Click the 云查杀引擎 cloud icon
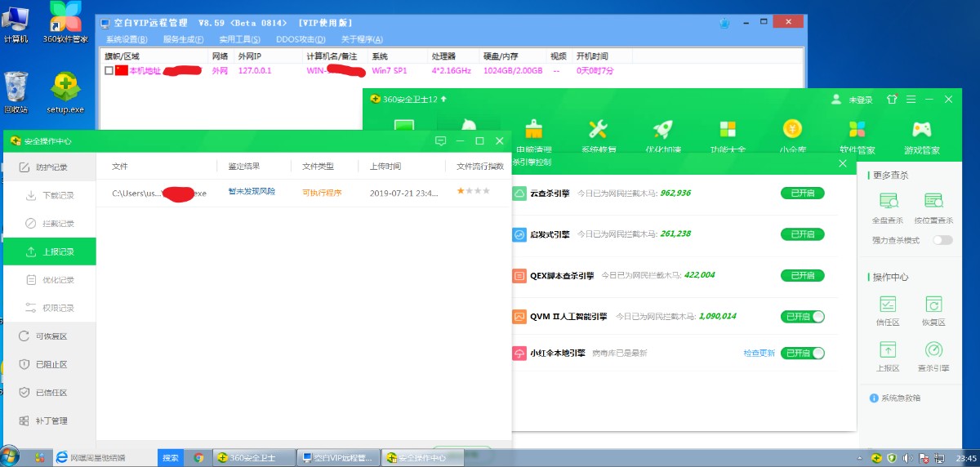This screenshot has height=467, width=980. coord(519,193)
